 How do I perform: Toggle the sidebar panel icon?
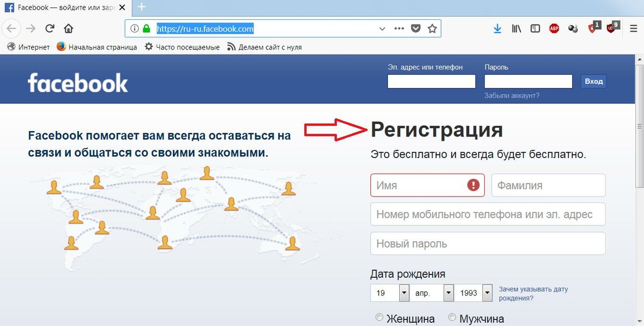coord(535,28)
